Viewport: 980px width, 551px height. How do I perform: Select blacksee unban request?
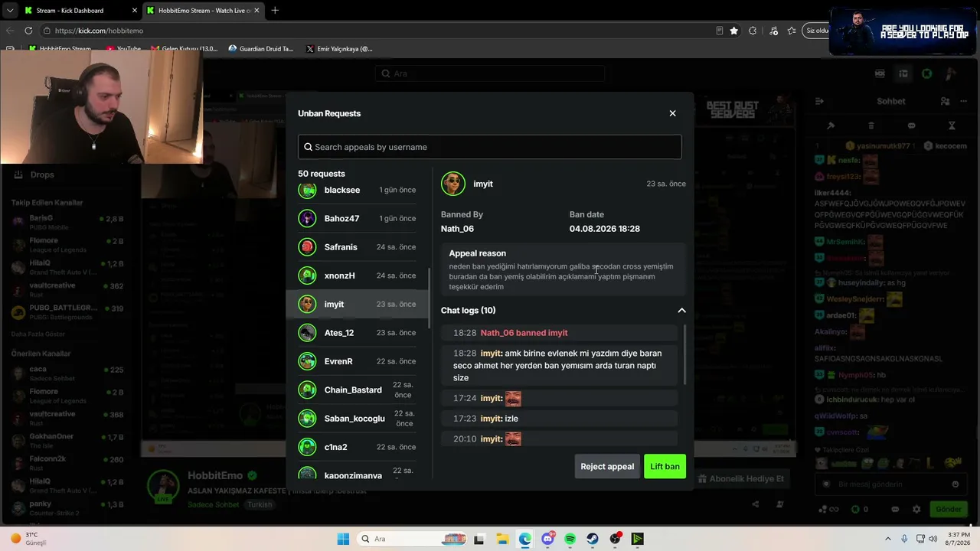(x=357, y=190)
